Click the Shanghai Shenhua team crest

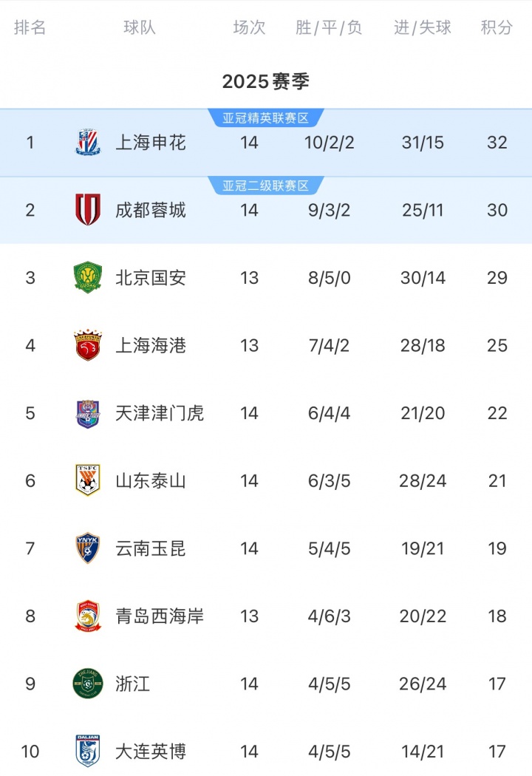[88, 142]
